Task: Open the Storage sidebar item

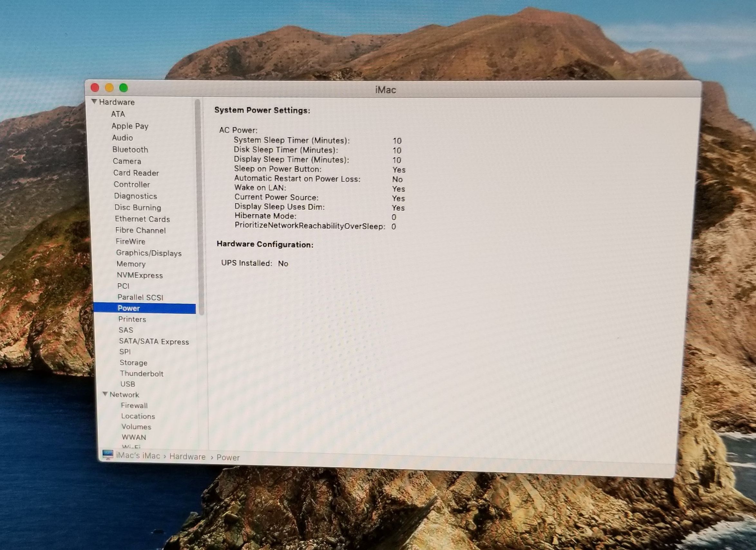Action: pos(133,363)
